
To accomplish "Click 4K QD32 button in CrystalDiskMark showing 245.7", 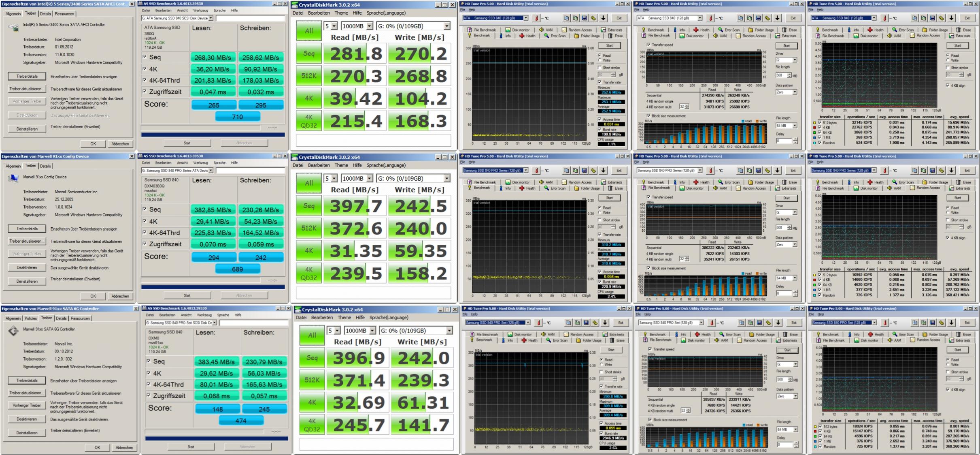I will (312, 425).
